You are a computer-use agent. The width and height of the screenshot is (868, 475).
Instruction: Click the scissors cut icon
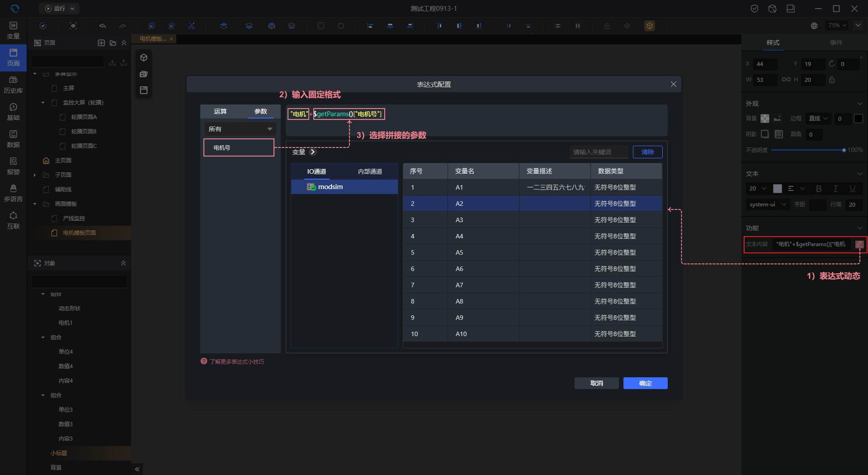(192, 26)
